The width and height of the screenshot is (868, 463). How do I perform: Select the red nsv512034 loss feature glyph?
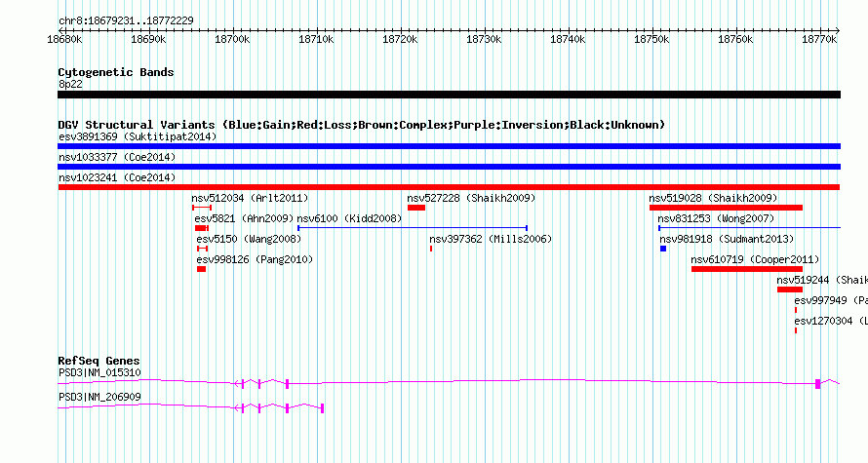[202, 208]
